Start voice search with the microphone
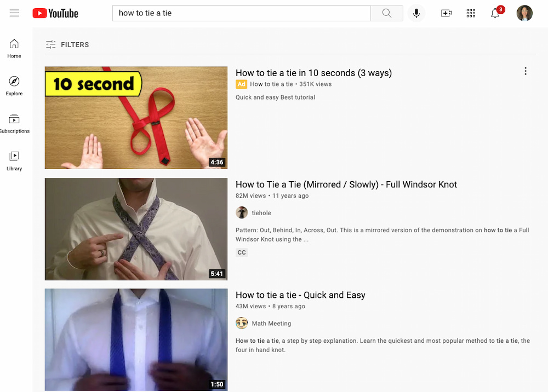The image size is (548, 392). pos(416,13)
